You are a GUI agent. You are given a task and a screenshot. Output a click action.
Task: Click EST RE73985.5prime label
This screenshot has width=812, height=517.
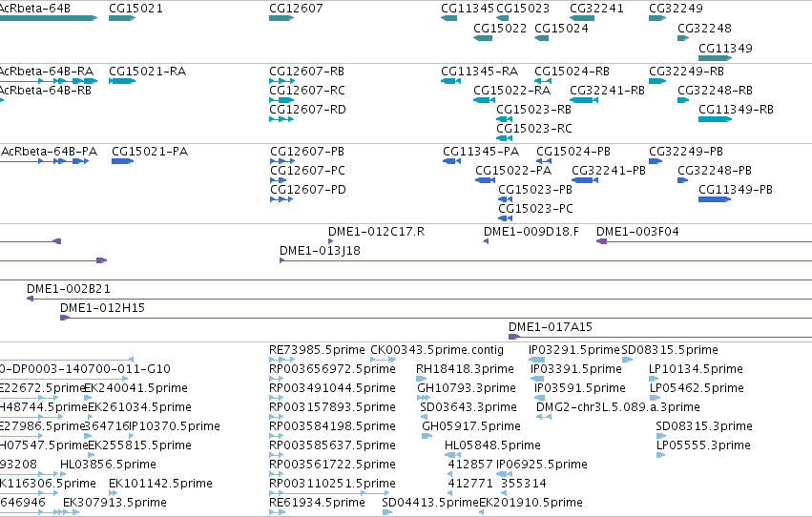(x=317, y=350)
